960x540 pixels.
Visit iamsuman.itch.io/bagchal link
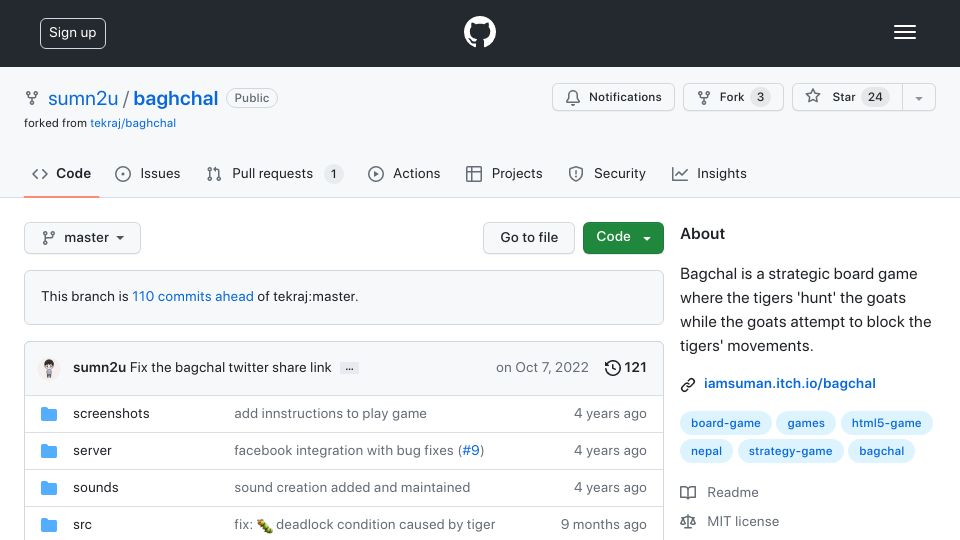789,383
